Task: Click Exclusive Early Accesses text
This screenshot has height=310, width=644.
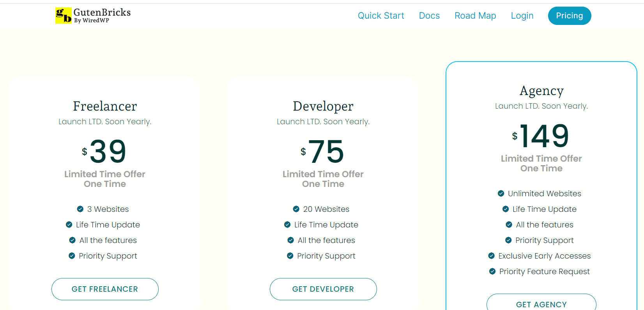Action: [x=545, y=256]
